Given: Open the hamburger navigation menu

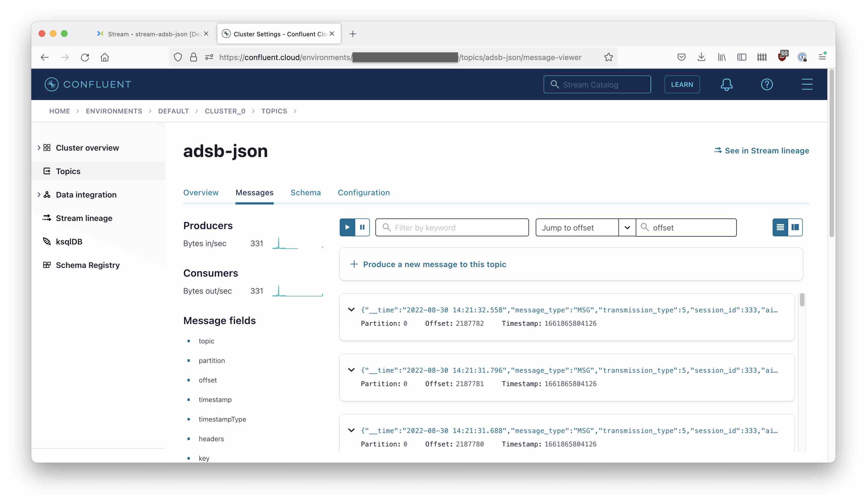Looking at the screenshot, I should 807,84.
